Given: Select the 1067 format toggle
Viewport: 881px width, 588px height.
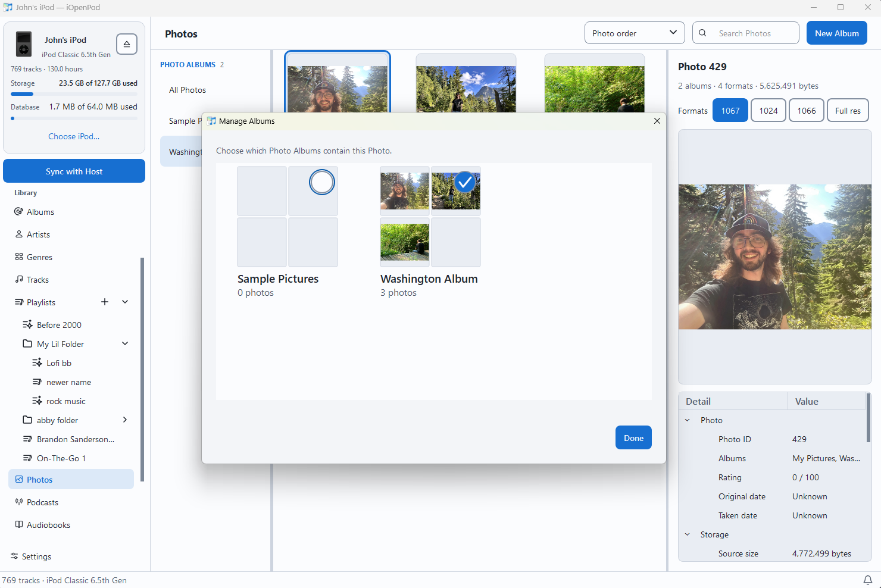Looking at the screenshot, I should 730,111.
